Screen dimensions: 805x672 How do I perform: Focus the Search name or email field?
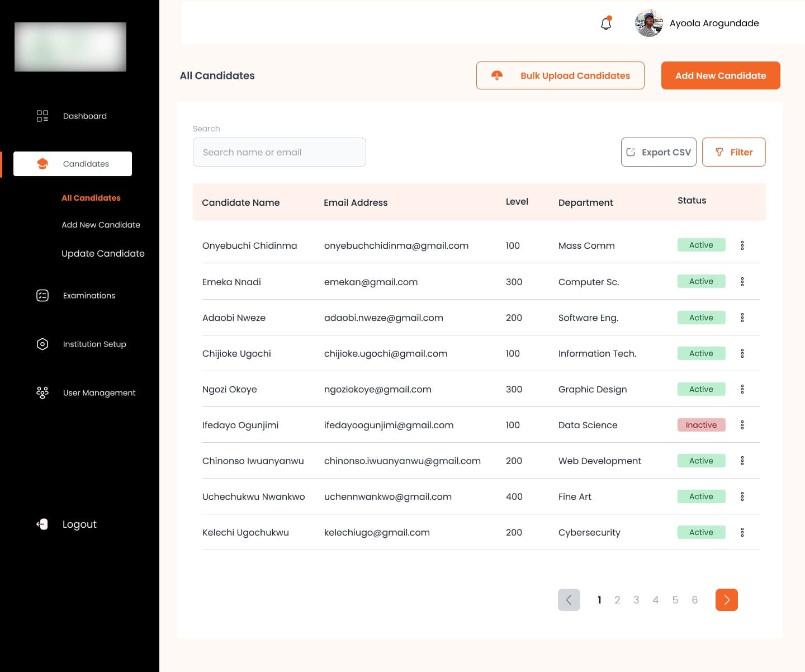pos(280,152)
